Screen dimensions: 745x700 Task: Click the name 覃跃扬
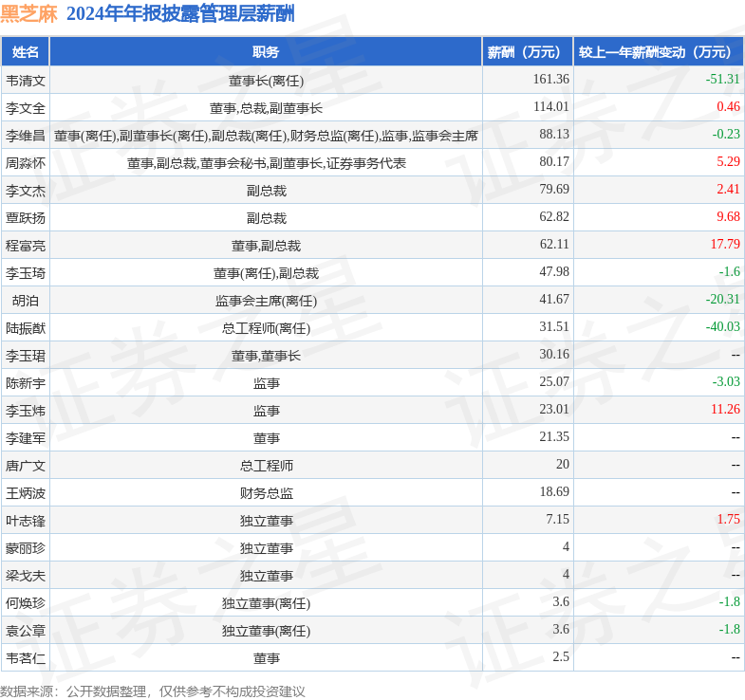26,218
